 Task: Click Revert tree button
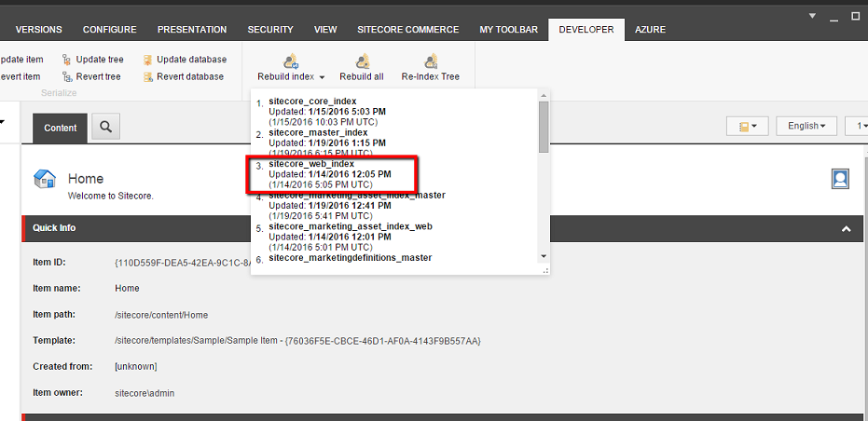[x=91, y=76]
